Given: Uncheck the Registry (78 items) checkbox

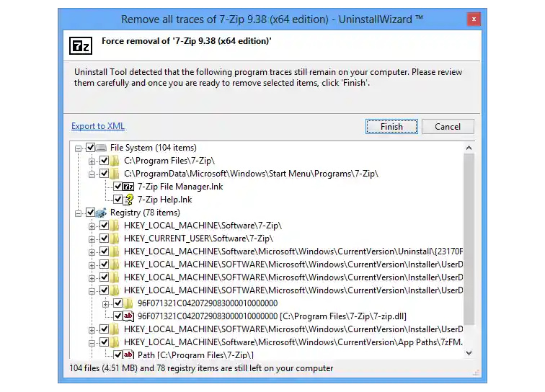Looking at the screenshot, I should (x=91, y=213).
